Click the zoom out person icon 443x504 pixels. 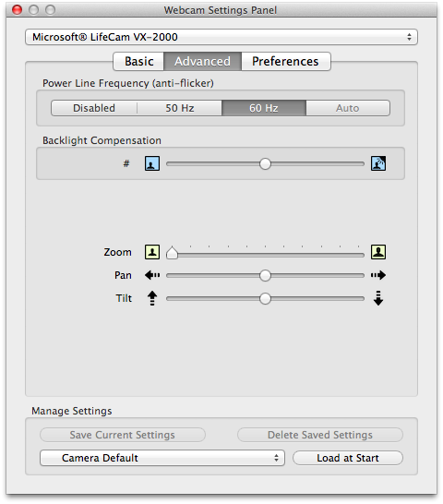tap(152, 252)
